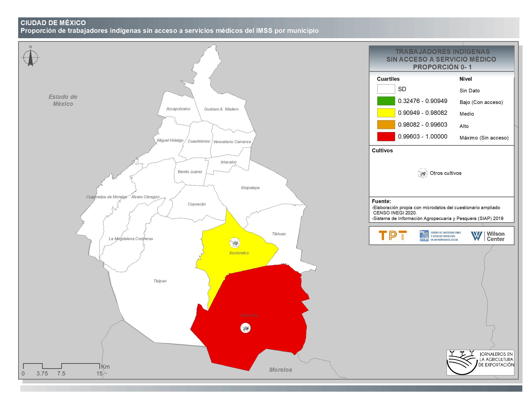Click the Otros cultivos legend icon
Viewport: 532px width, 411px height.
tap(423, 173)
